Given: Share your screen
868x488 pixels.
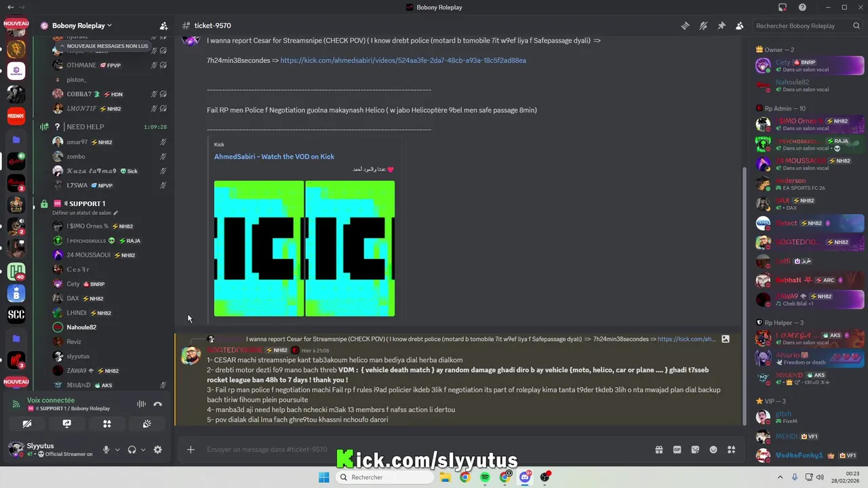Looking at the screenshot, I should 66,424.
